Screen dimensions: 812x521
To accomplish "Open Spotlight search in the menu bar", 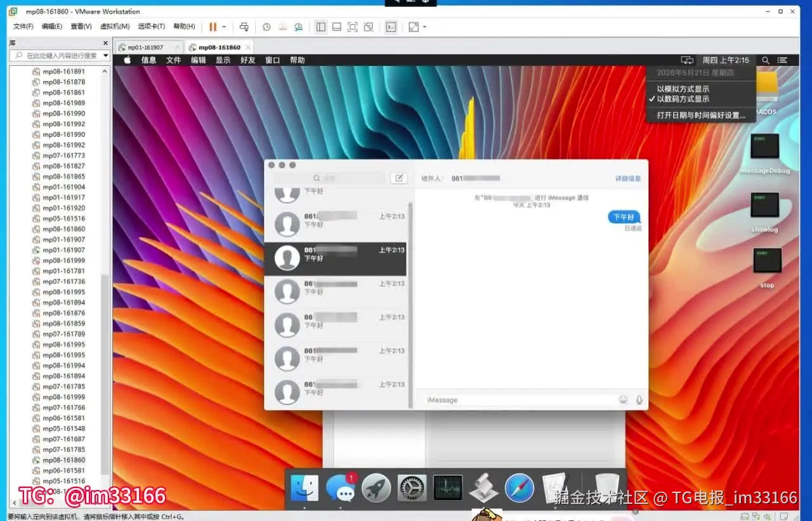I will (766, 60).
